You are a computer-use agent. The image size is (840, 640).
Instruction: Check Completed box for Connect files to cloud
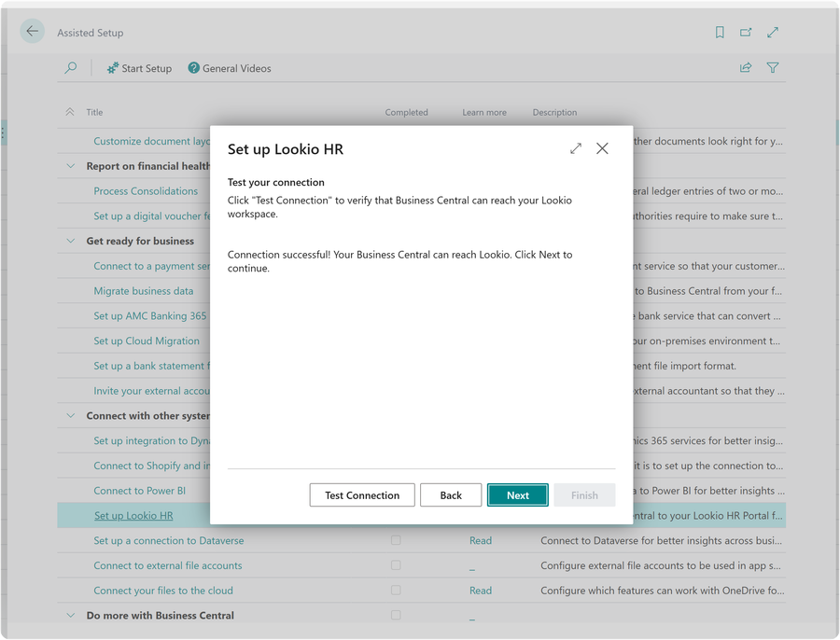point(396,591)
